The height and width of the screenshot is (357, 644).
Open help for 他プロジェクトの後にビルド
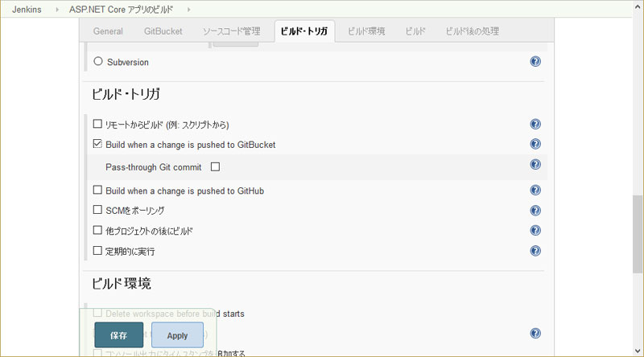click(x=535, y=230)
